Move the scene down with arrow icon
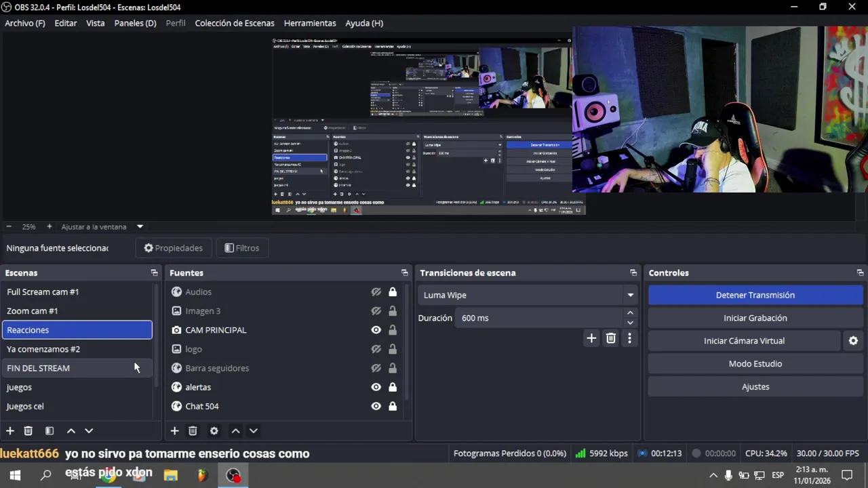This screenshot has height=488, width=868. (89, 431)
